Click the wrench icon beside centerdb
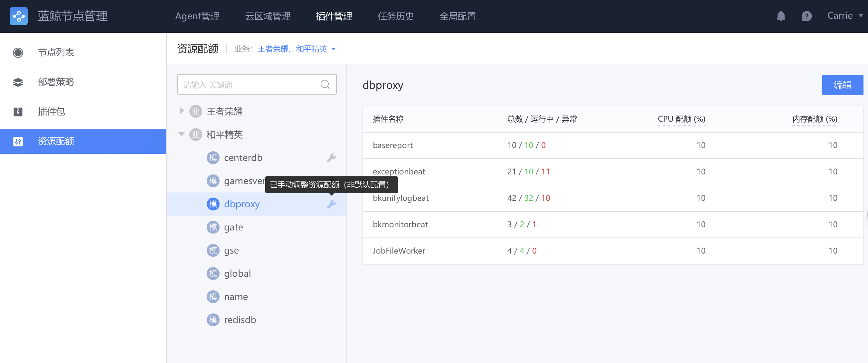 [x=332, y=157]
